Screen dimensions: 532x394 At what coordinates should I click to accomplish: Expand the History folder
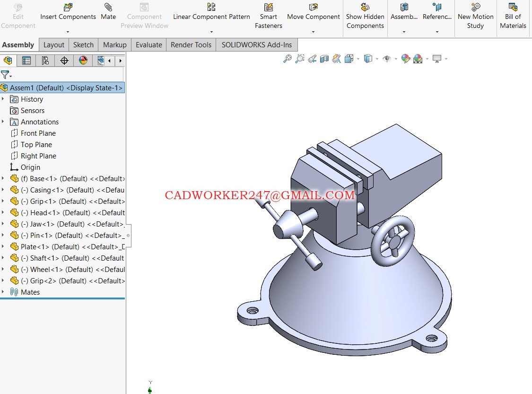[3, 99]
